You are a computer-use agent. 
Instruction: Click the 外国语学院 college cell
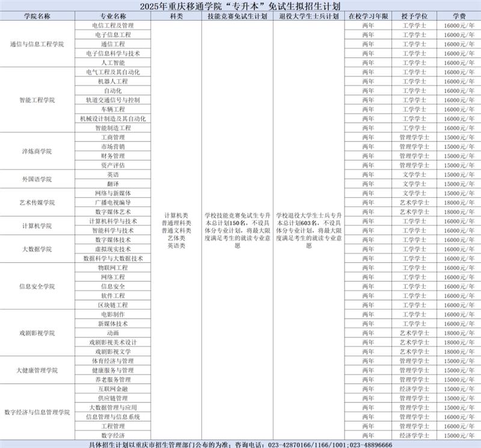coord(37,179)
